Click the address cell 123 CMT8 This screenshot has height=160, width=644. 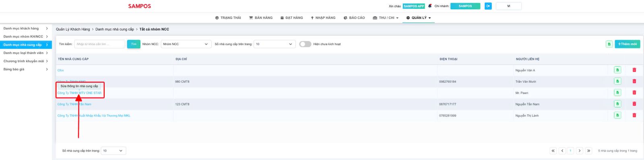point(182,104)
